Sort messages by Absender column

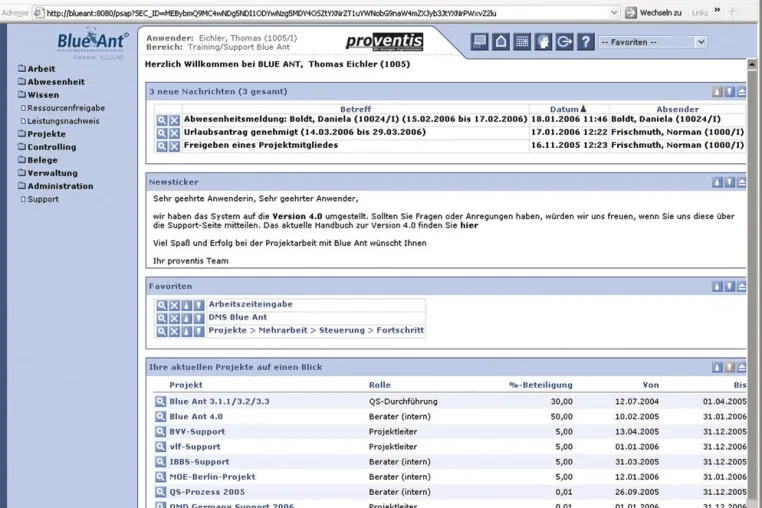[677, 109]
